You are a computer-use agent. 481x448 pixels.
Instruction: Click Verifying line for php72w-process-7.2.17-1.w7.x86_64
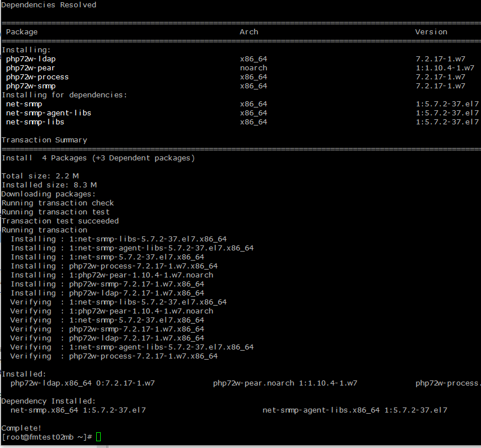pos(114,356)
